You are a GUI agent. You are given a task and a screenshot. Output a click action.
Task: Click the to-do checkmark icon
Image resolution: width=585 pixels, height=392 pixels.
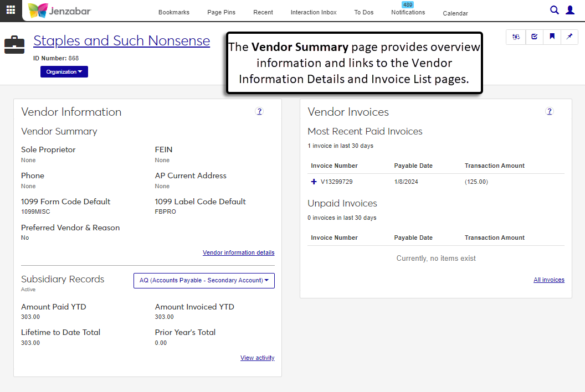(534, 37)
